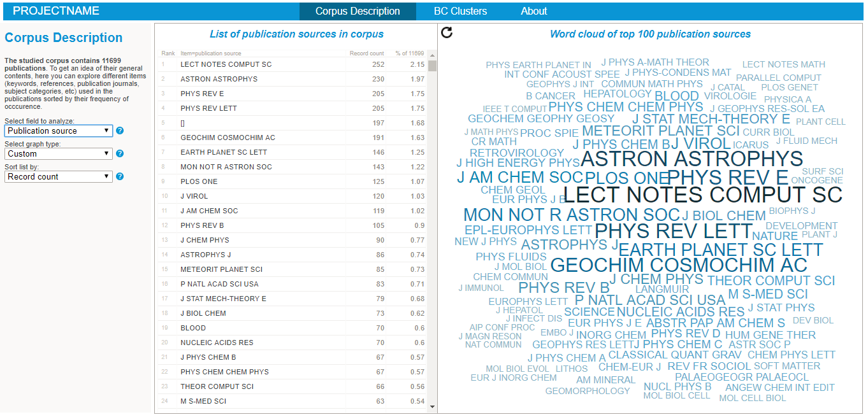Click LECT NOTES COMPUT SC in word cloud
Screen dimensions: 868x417
click(x=703, y=195)
